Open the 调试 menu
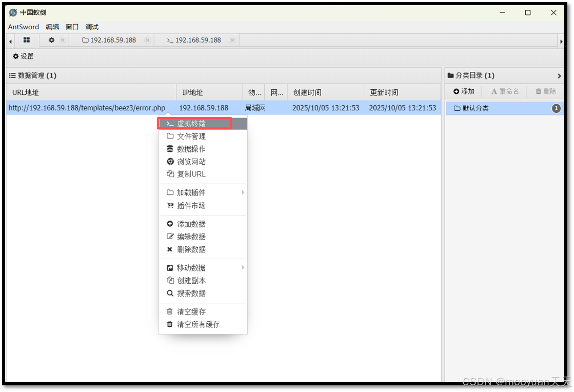574x392 pixels. (92, 27)
